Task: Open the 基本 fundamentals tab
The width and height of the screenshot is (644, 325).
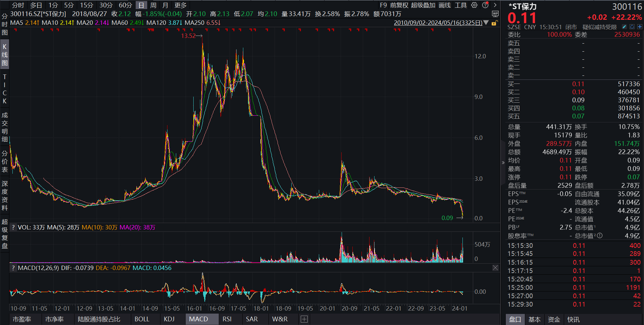Action: click(x=534, y=320)
